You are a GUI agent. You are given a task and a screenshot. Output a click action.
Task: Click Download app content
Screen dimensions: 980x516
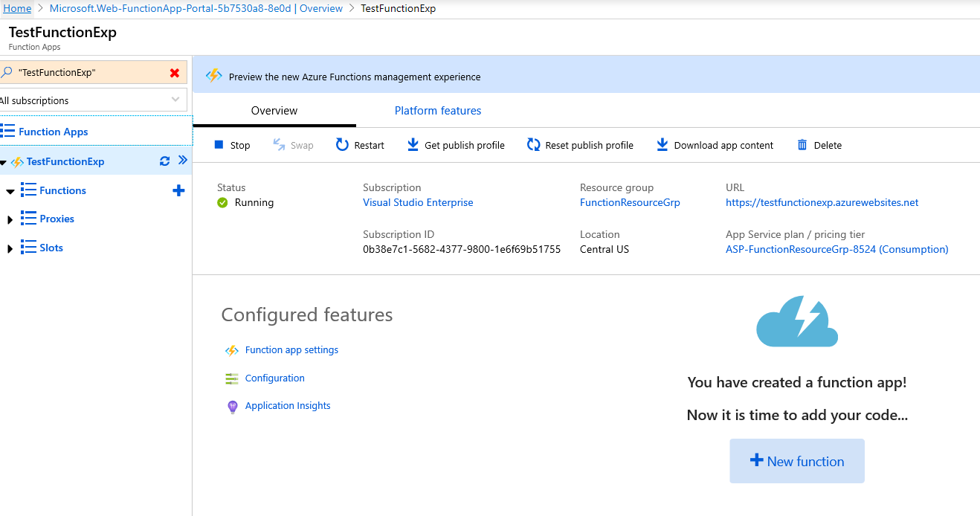click(x=715, y=145)
